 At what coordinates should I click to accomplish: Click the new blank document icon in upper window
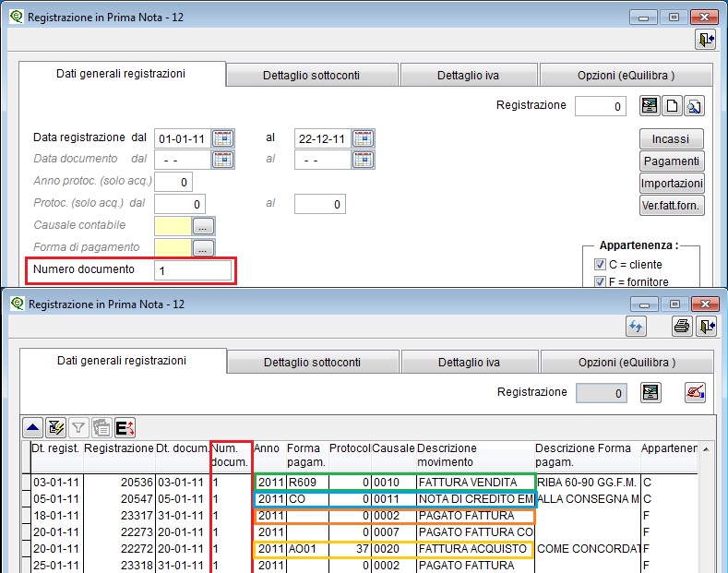coord(672,106)
